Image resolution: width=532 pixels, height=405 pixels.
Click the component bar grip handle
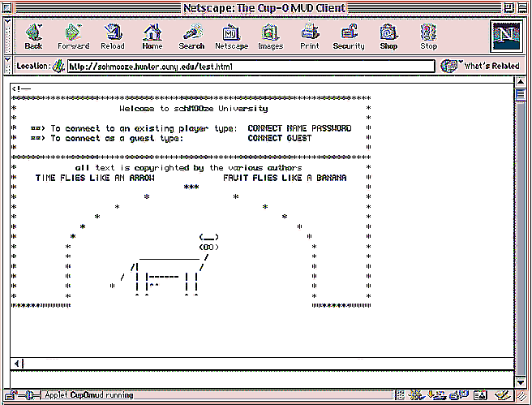coord(401,394)
